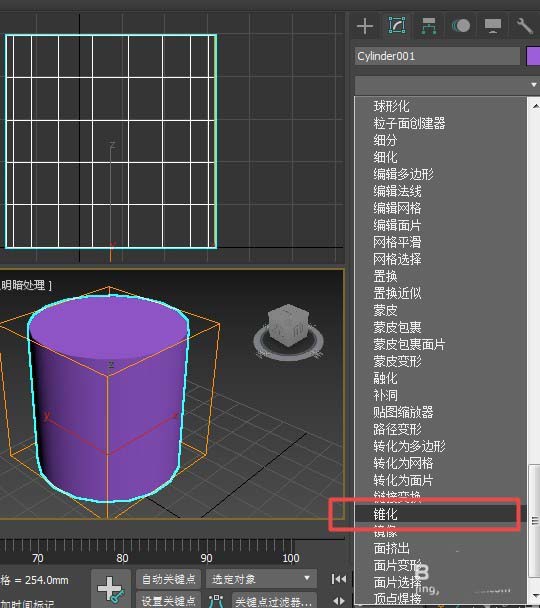540x608 pixels.
Task: Toggle the 设置关键点 set key mode
Action: [169, 600]
